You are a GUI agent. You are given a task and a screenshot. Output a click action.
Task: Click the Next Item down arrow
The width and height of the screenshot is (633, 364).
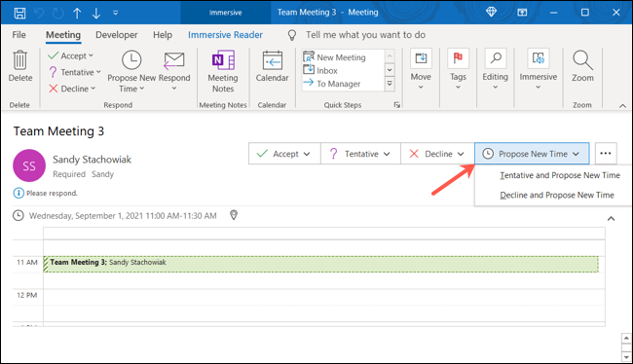pos(96,14)
